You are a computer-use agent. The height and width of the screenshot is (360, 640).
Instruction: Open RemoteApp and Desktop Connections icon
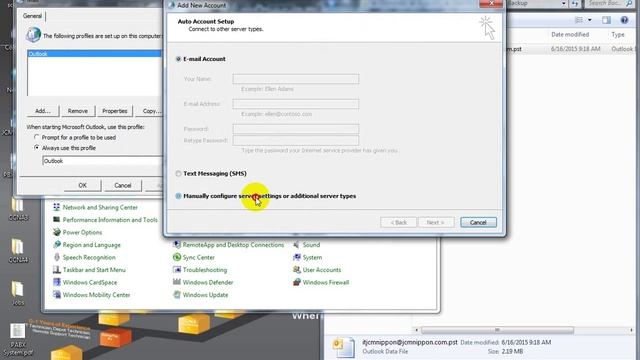pos(177,245)
